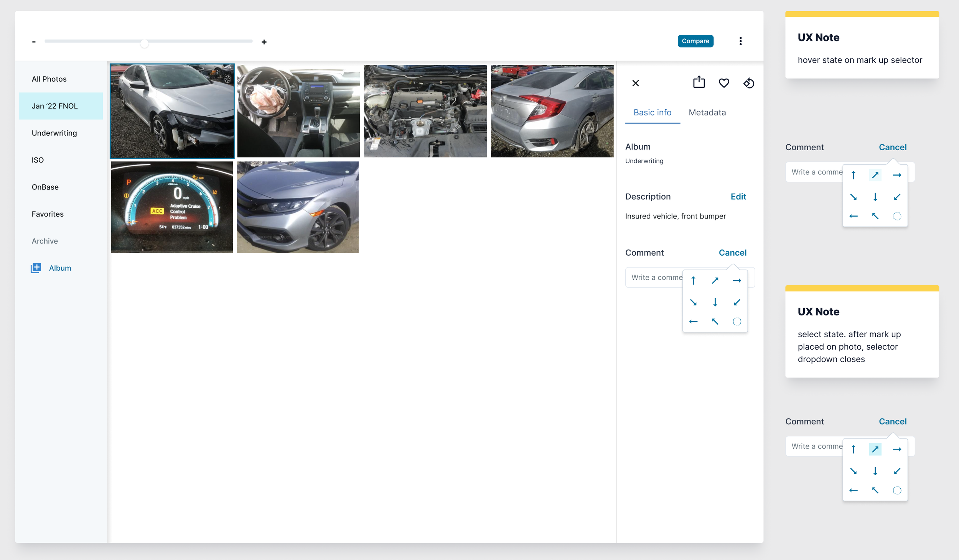Click Edit next to Description

738,197
